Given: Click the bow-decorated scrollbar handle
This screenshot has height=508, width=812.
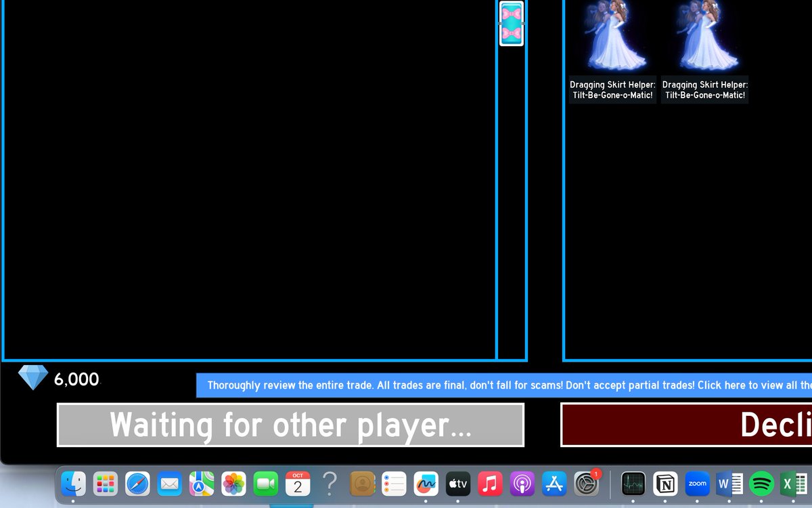Looking at the screenshot, I should pyautogui.click(x=512, y=24).
